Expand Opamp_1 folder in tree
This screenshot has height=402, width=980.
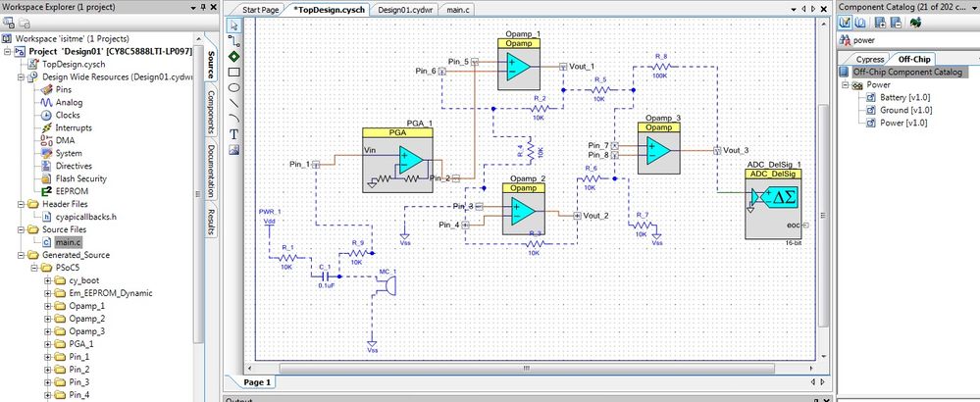47,306
